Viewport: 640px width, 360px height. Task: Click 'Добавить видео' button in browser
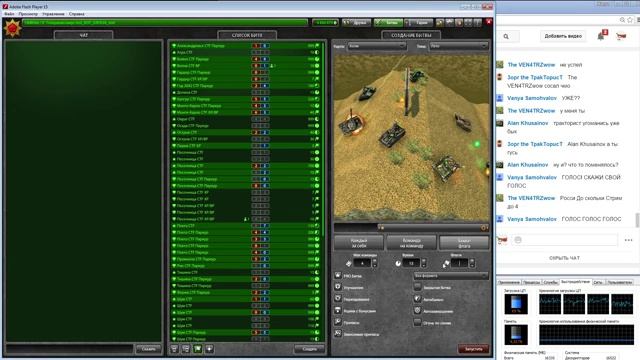pos(563,36)
